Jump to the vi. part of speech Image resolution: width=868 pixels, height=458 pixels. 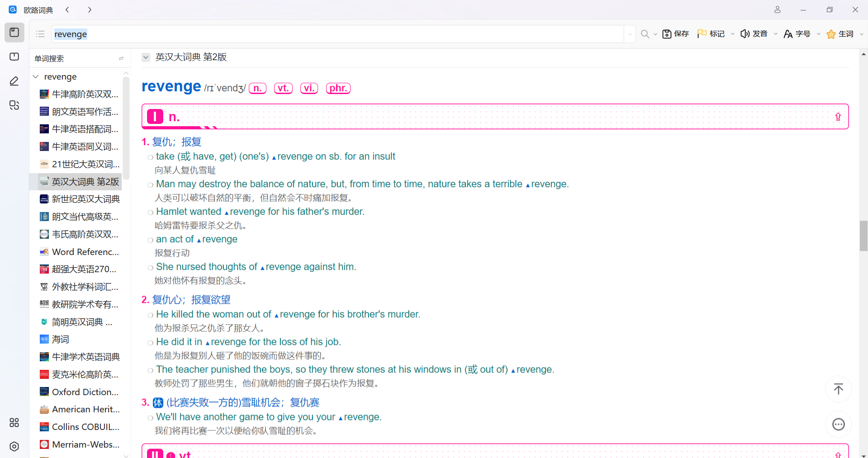(x=309, y=88)
